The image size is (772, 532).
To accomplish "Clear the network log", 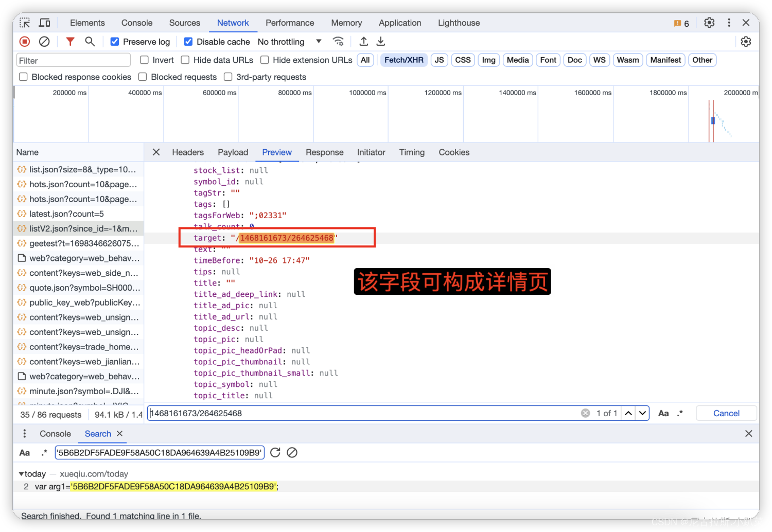I will point(44,42).
